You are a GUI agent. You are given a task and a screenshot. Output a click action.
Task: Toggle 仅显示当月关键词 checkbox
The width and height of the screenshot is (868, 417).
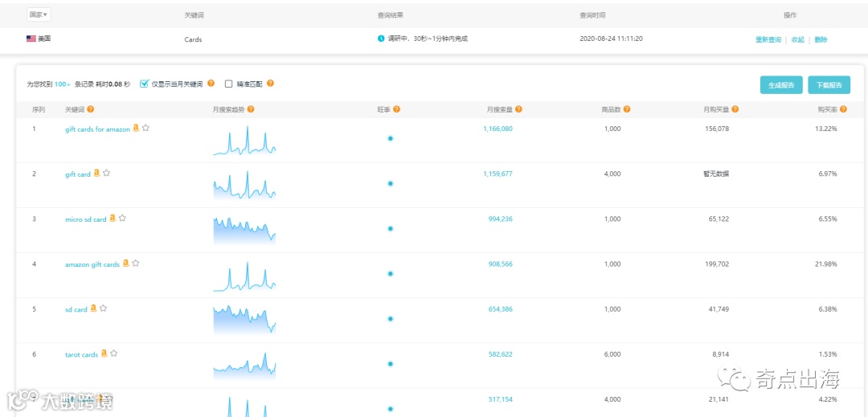point(144,84)
